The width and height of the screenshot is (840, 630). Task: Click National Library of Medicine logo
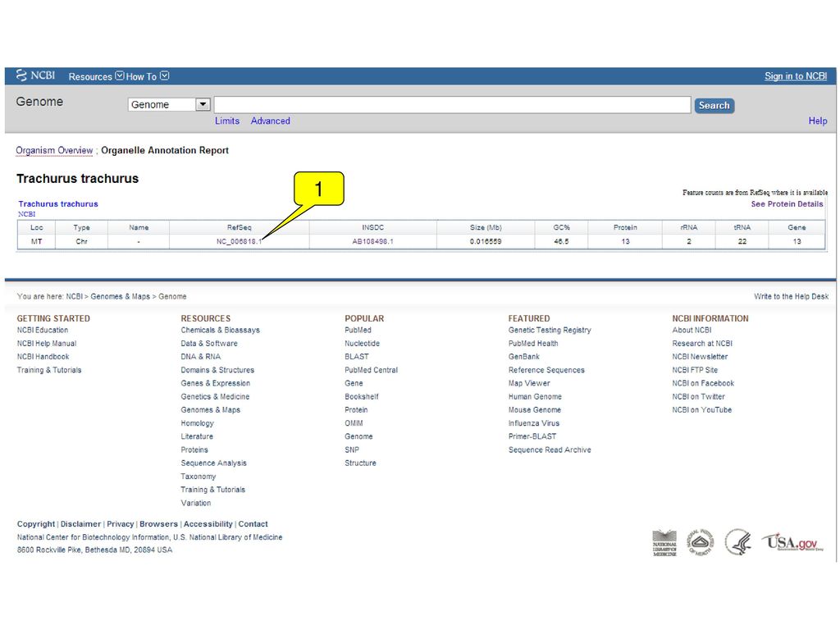click(664, 543)
